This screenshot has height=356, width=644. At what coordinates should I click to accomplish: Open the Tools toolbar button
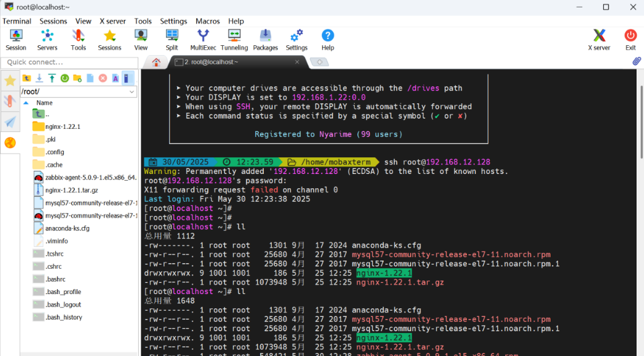pyautogui.click(x=78, y=40)
